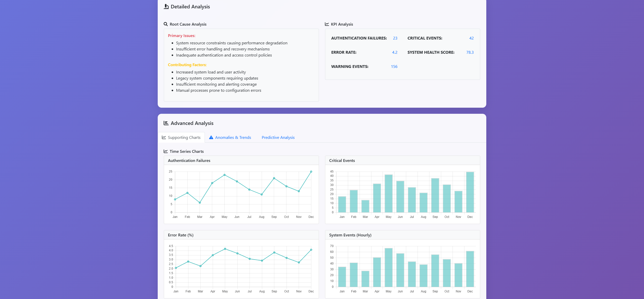
Task: Click the Primary Issues heading
Action: (x=182, y=35)
